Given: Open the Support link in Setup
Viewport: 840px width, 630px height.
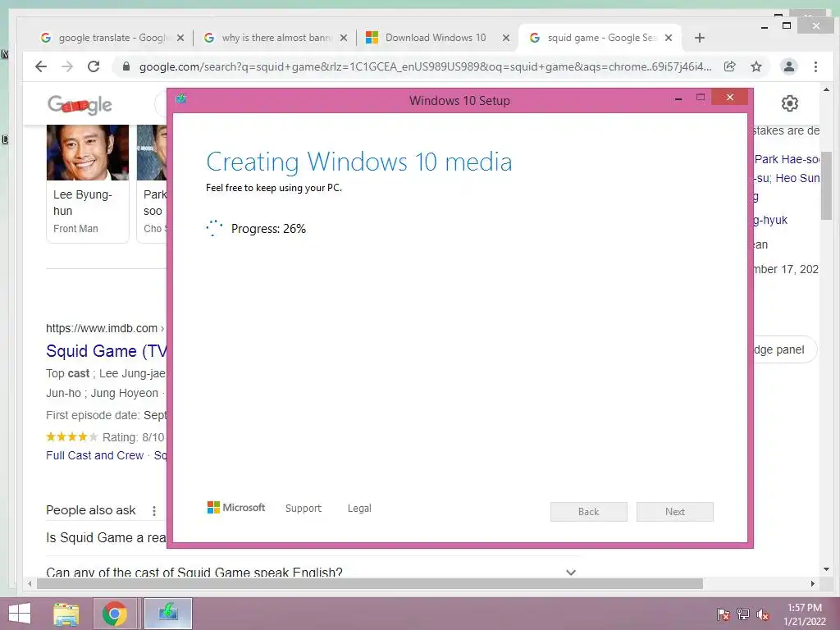Looking at the screenshot, I should click(304, 508).
